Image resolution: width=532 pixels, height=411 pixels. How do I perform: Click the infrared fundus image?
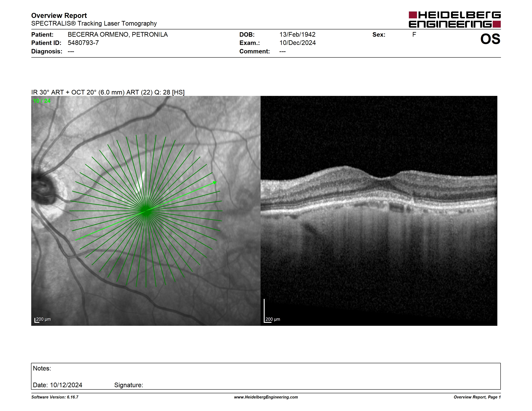coord(146,211)
